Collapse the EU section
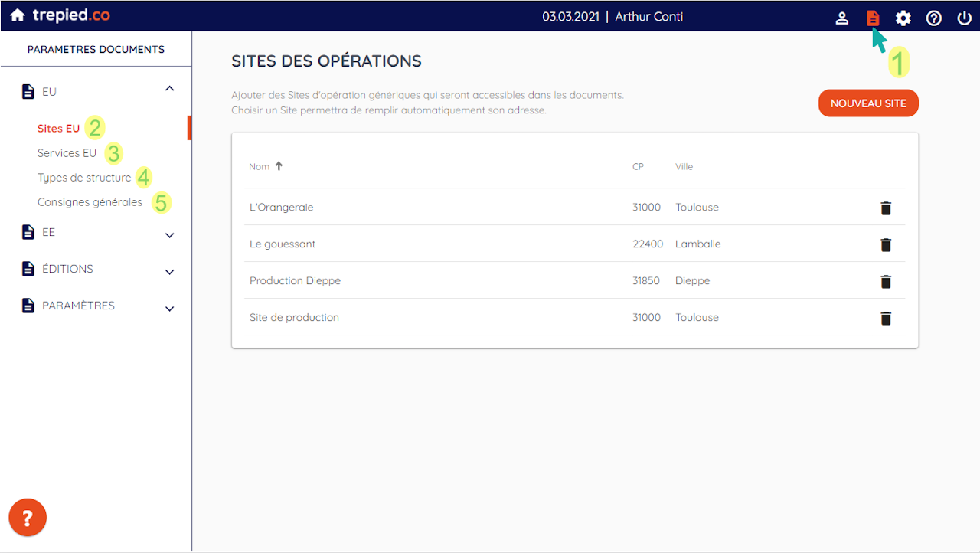 click(170, 89)
